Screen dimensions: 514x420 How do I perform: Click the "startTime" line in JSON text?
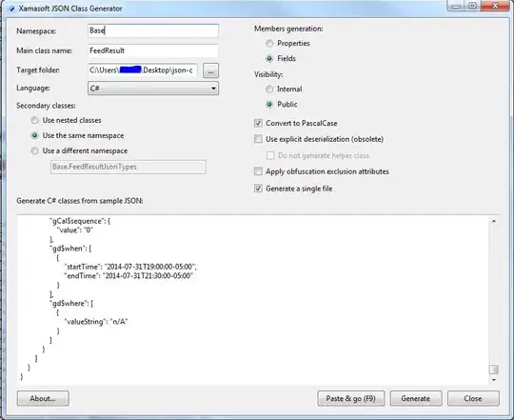pos(130,267)
